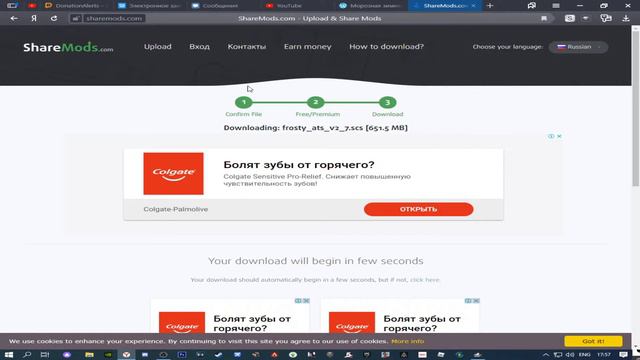Screen dimensions: 640x360
Task: Open the browser hamburger menu icon
Action: (556, 6)
